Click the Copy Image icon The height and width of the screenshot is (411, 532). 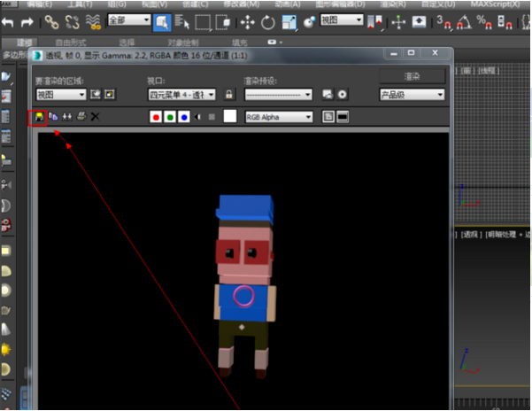tap(53, 117)
